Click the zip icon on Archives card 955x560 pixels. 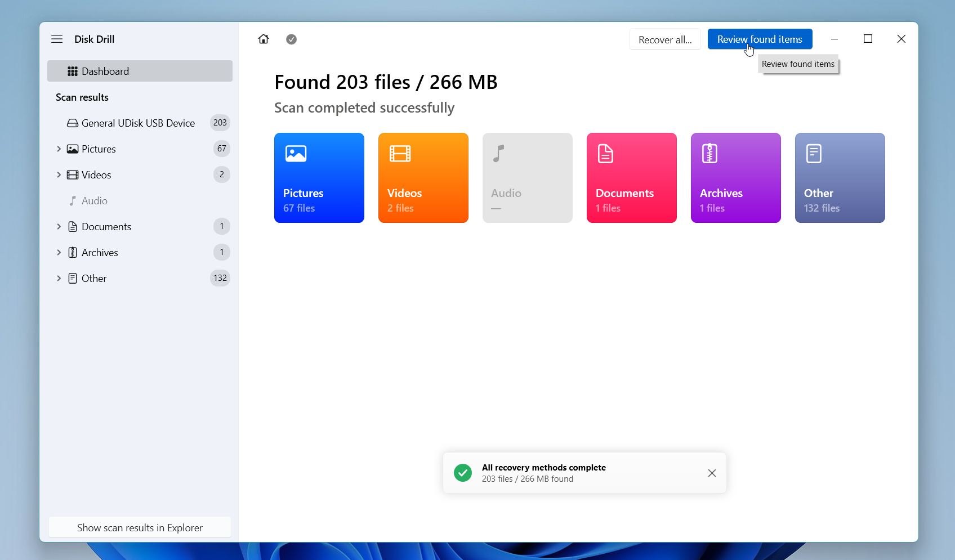pyautogui.click(x=709, y=153)
